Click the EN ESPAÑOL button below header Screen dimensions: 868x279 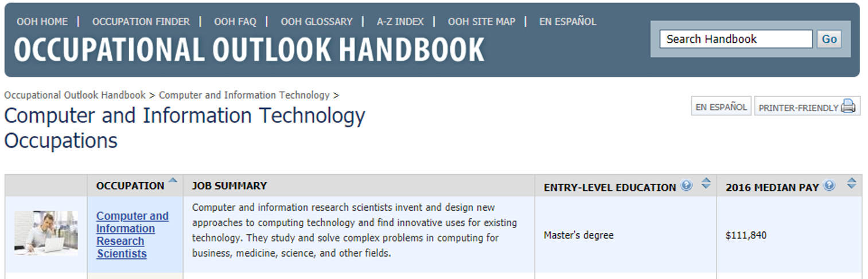pyautogui.click(x=721, y=107)
